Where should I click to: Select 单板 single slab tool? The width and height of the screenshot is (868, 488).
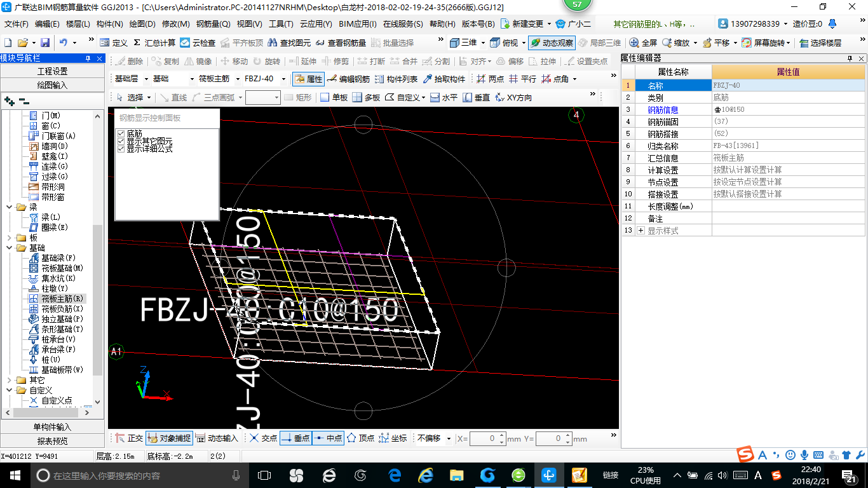pyautogui.click(x=334, y=97)
